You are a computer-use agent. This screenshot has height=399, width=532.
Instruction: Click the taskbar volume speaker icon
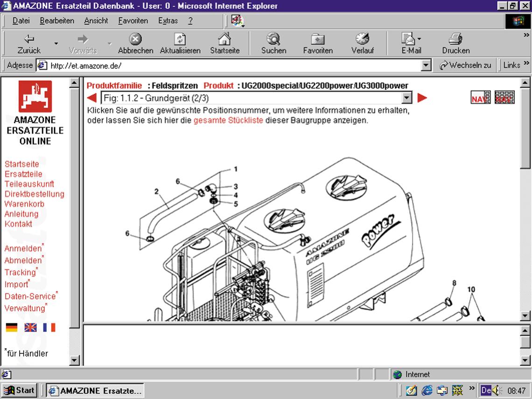(x=497, y=391)
